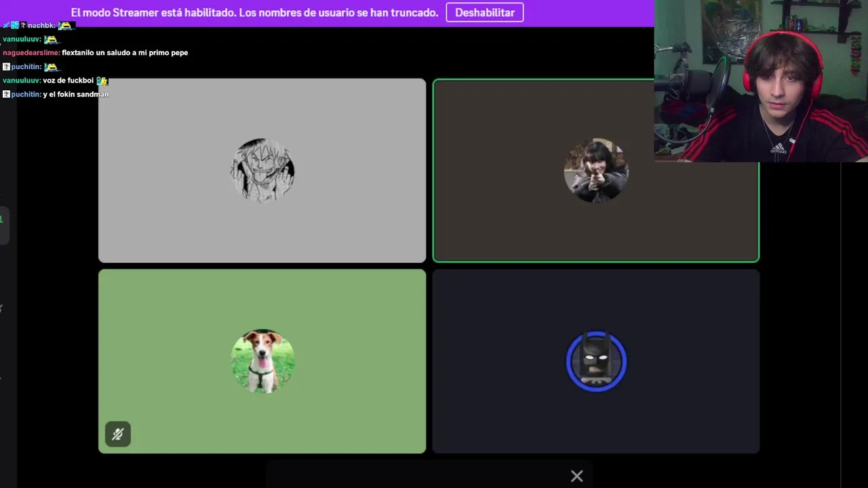Click chat message 'voz de fuckboi'

(68, 81)
